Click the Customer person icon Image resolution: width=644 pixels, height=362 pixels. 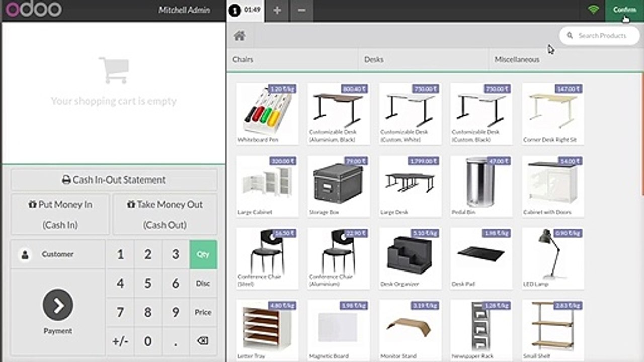click(25, 255)
